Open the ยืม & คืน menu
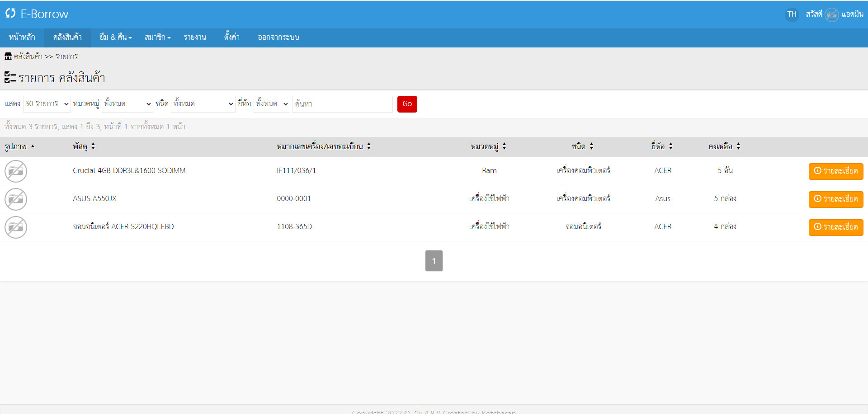 116,38
